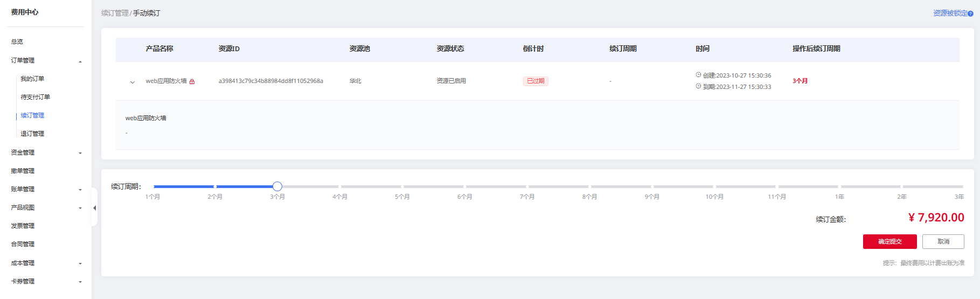Expand the 账单管理 menu group

pos(80,190)
